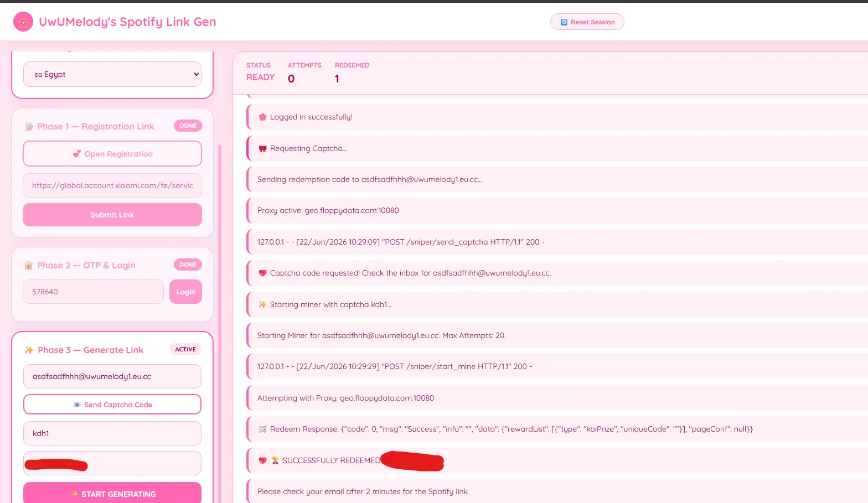
Task: Click the Starting Miner Max Attempts 20 entry
Action: pos(557,335)
